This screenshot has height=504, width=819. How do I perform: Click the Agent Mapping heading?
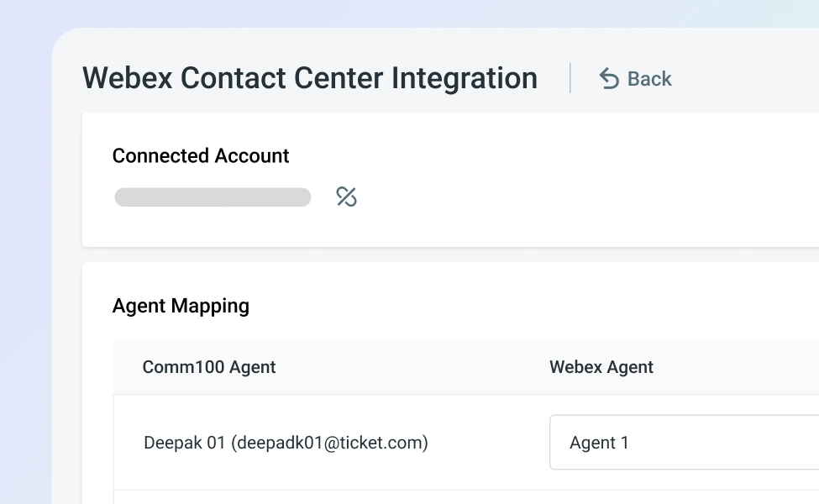181,306
